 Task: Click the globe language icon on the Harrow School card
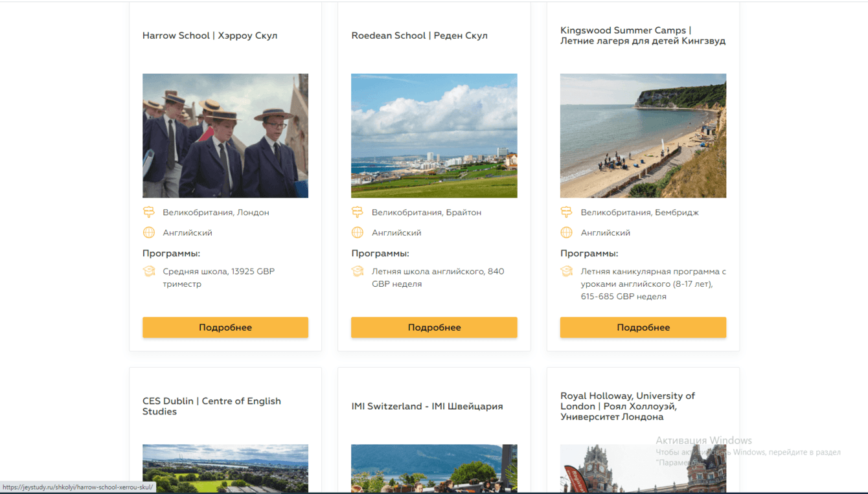[x=149, y=232]
